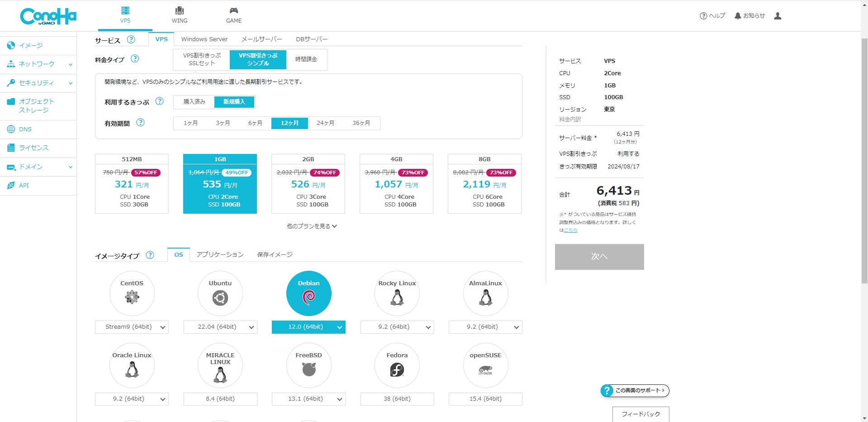The width and height of the screenshot is (868, 422).
Task: Expand ネットワーク sidebar menu
Action: (x=38, y=64)
